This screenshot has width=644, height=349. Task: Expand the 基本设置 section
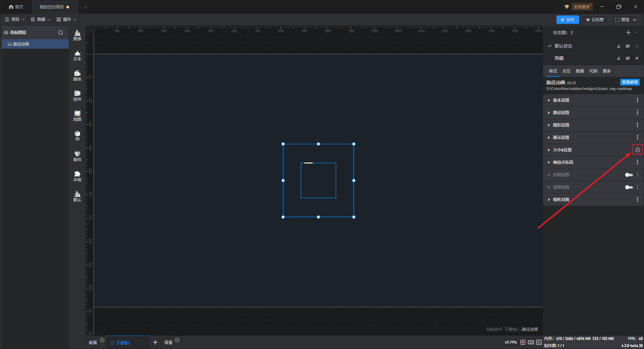tap(593, 100)
